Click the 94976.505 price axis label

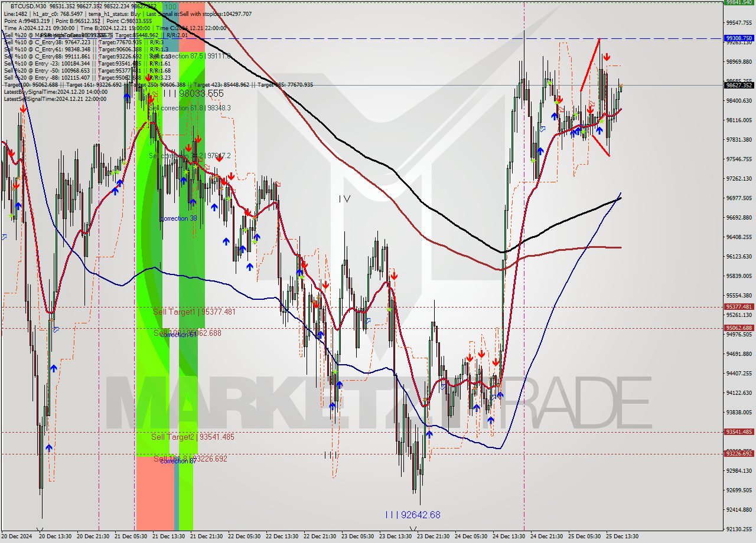click(739, 334)
